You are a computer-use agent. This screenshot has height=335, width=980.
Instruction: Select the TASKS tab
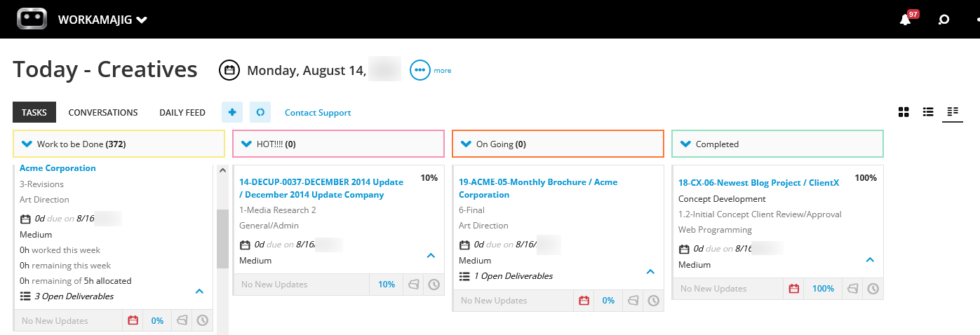(34, 112)
